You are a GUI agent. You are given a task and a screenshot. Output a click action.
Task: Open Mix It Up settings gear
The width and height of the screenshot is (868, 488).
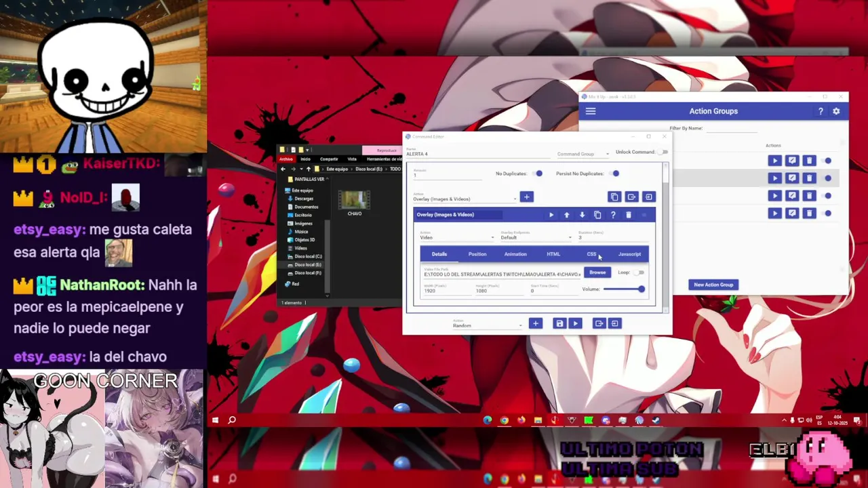pyautogui.click(x=836, y=111)
